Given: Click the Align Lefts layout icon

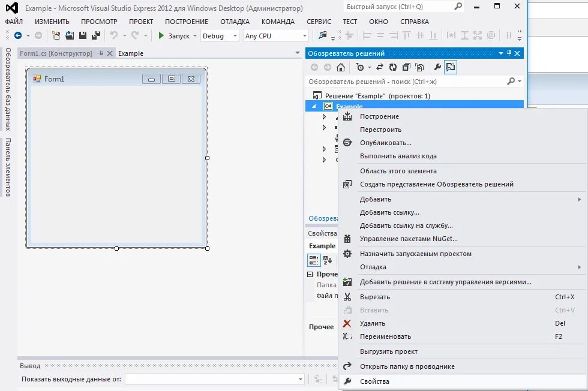Looking at the screenshot, I should 367,35.
